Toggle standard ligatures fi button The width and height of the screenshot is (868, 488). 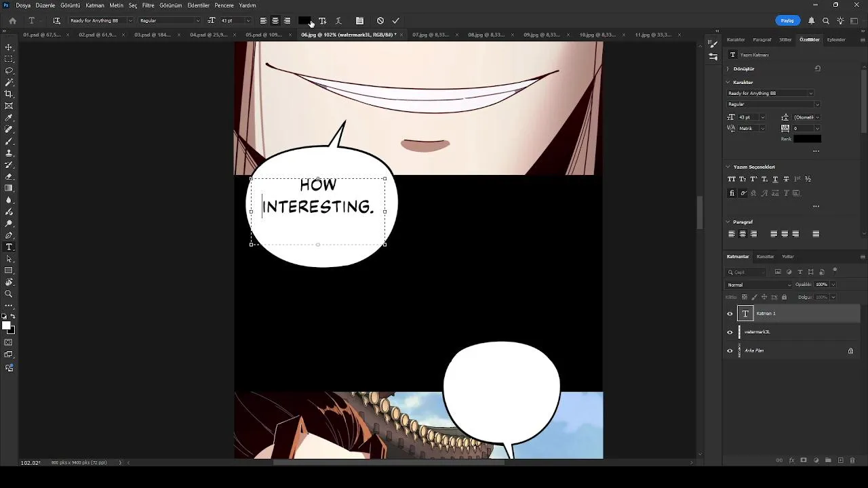click(x=731, y=193)
